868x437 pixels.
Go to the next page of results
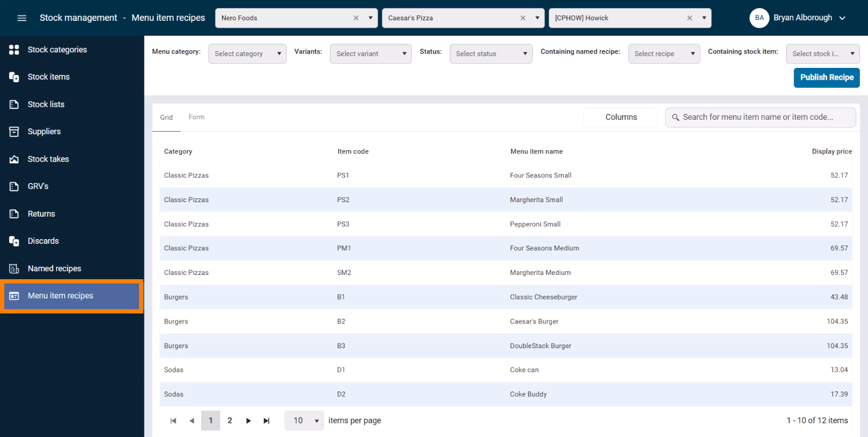coord(248,421)
